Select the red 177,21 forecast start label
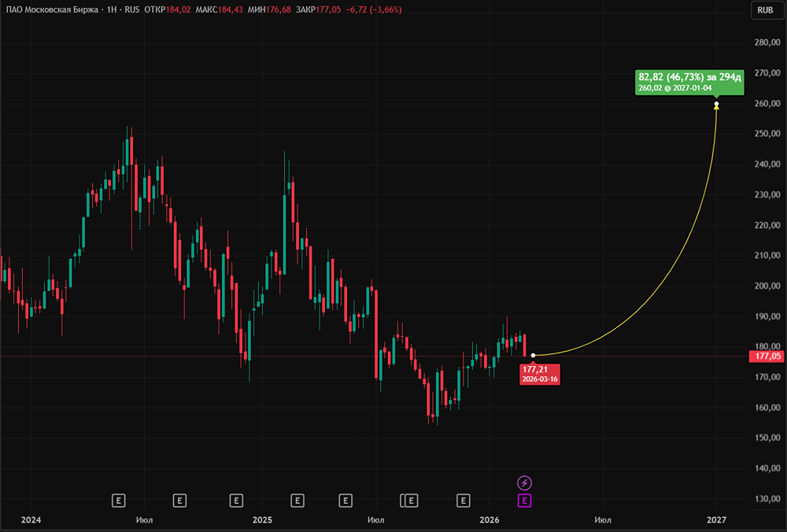787x532 pixels. 540,374
